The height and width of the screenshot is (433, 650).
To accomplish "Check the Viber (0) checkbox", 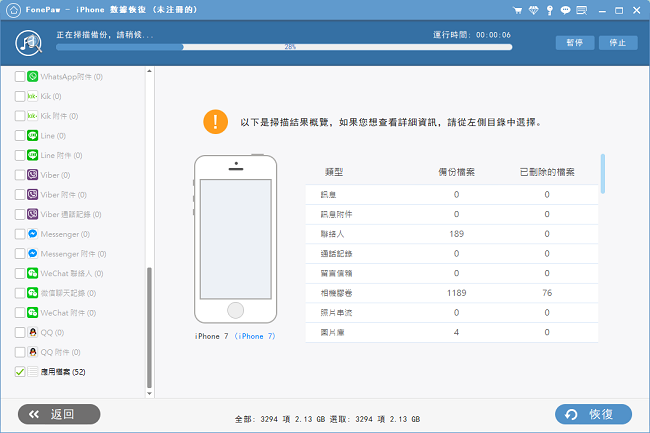I will (x=19, y=175).
